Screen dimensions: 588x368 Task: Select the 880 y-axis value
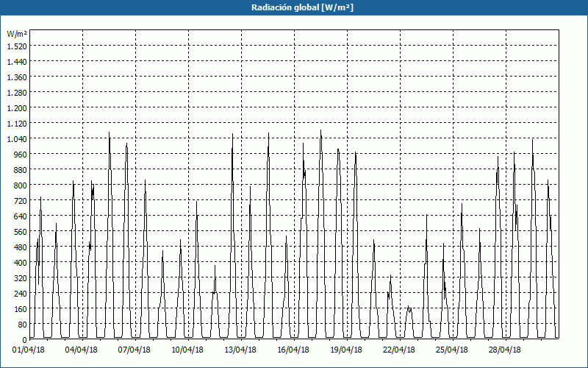click(x=21, y=170)
